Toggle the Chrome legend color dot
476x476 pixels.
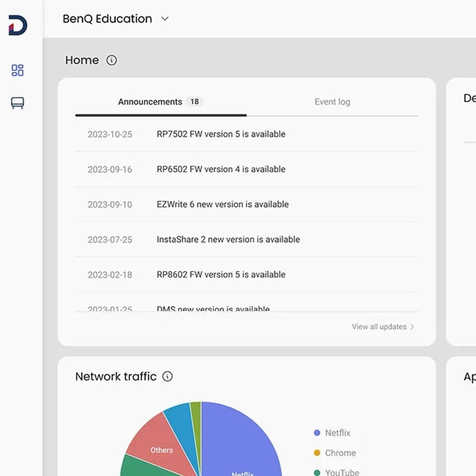(x=317, y=453)
